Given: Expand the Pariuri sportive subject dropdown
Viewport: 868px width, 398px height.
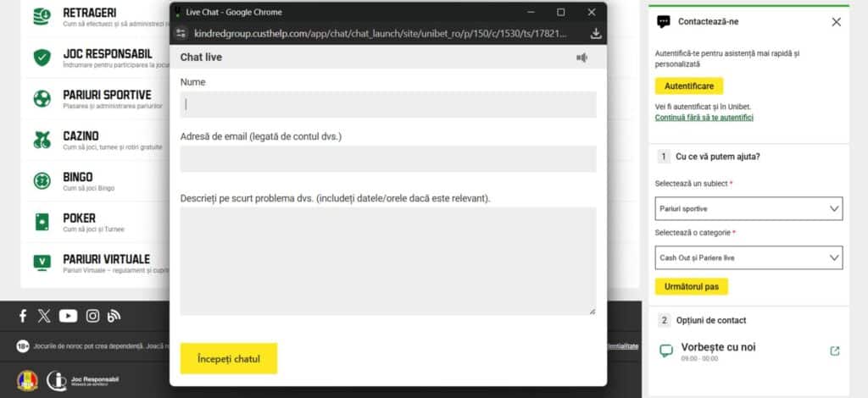Looking at the screenshot, I should point(749,208).
